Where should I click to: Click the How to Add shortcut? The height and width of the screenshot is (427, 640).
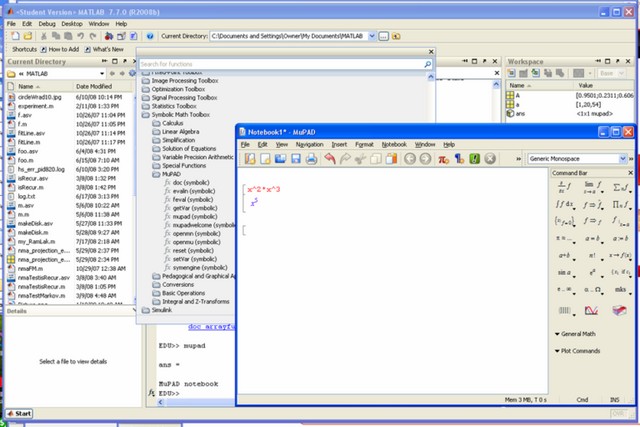[x=60, y=49]
